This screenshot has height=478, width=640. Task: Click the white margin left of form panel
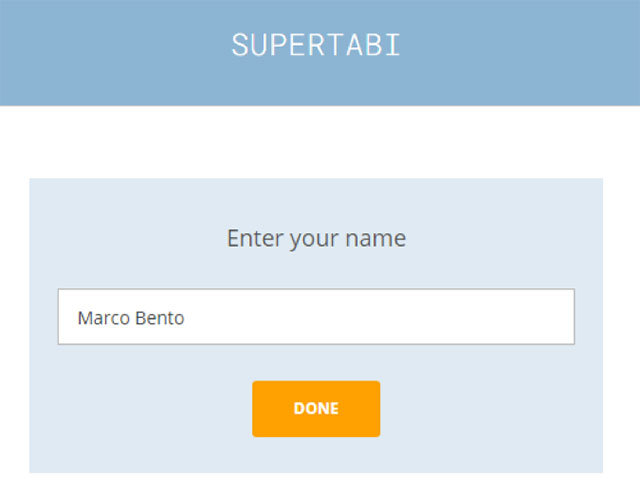coord(14,320)
